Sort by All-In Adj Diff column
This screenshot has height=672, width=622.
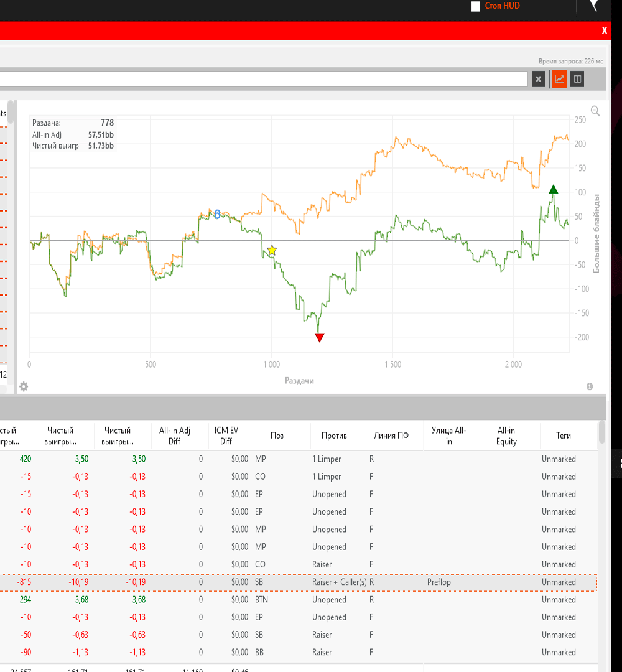(x=174, y=436)
